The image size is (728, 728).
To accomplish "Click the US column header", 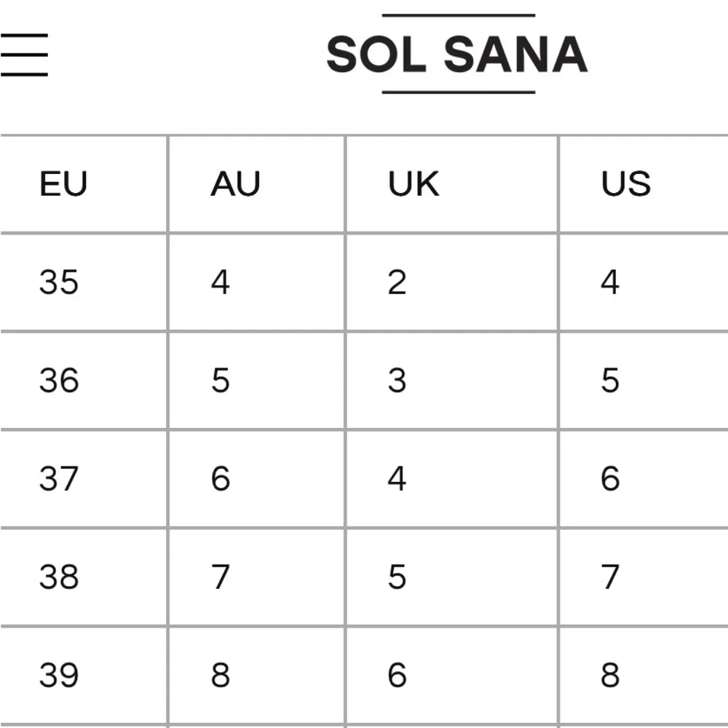I will click(x=626, y=184).
